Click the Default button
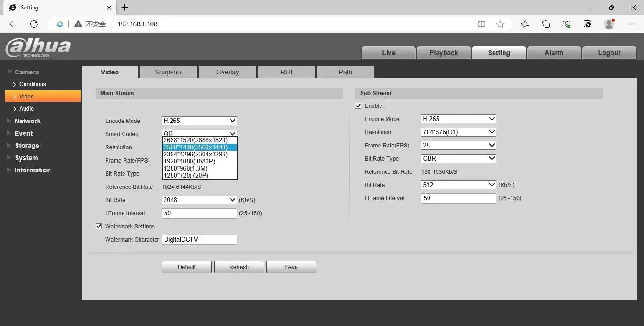The width and height of the screenshot is (644, 326). click(187, 267)
